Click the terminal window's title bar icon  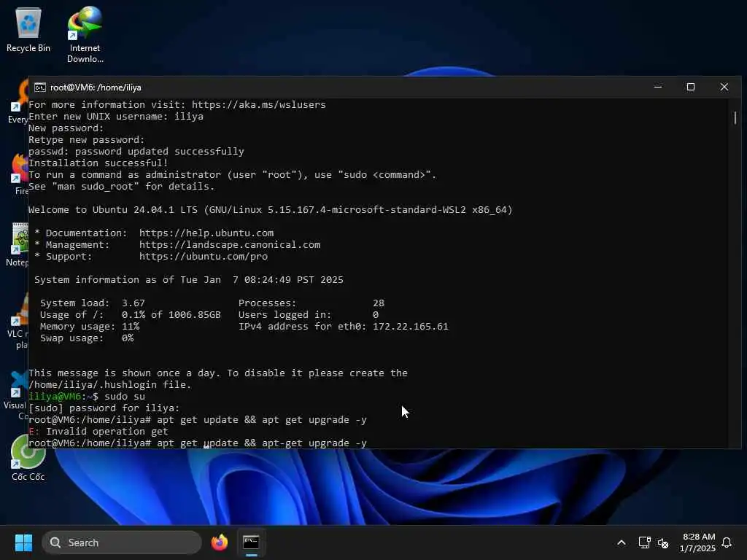pos(40,87)
